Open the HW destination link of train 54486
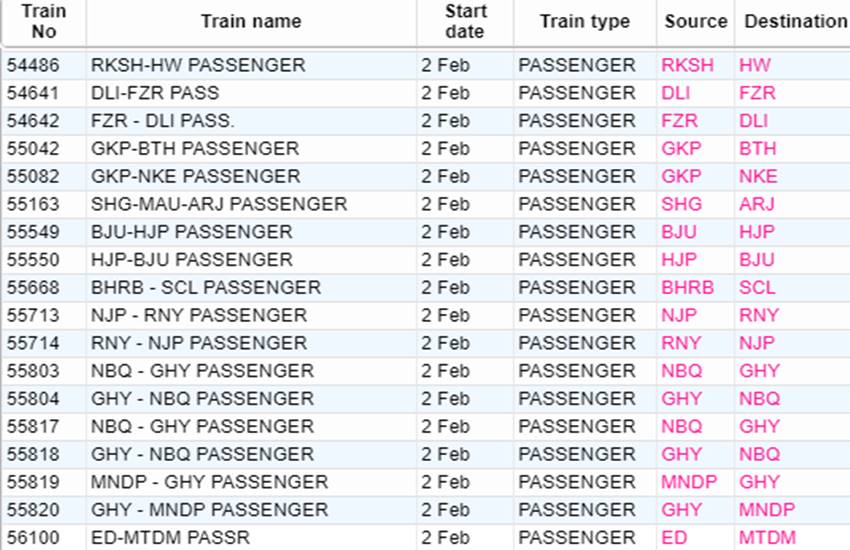 (754, 65)
